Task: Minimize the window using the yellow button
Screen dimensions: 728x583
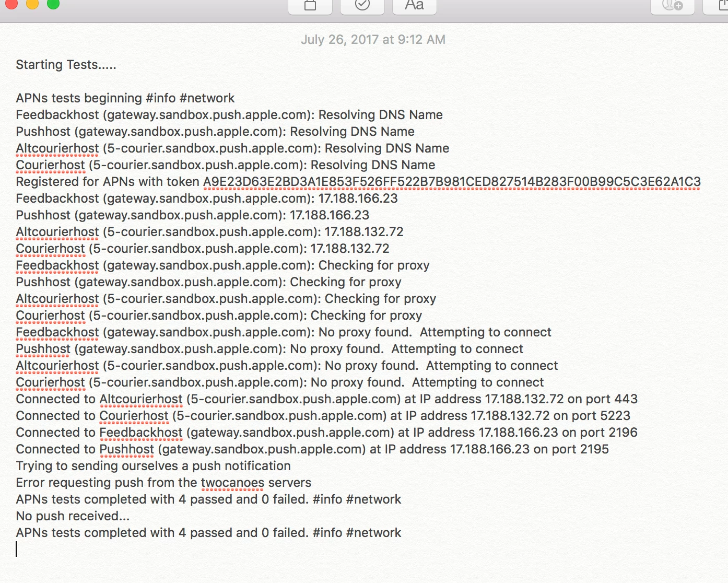Action: [32, 4]
